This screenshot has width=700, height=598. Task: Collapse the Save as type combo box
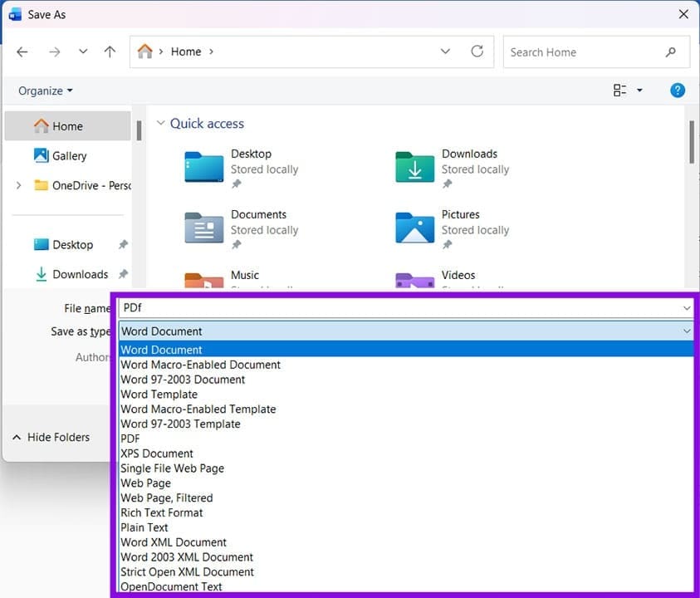[x=687, y=331]
